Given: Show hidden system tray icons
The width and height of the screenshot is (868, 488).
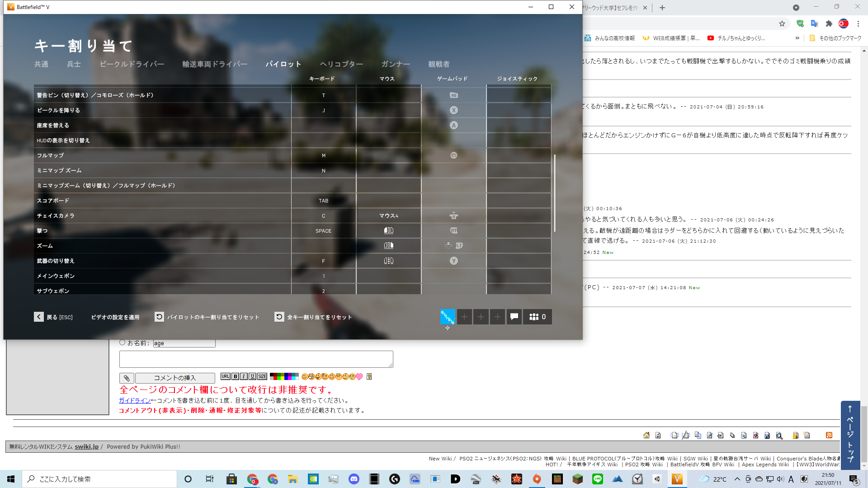Looking at the screenshot, I should tap(737, 479).
